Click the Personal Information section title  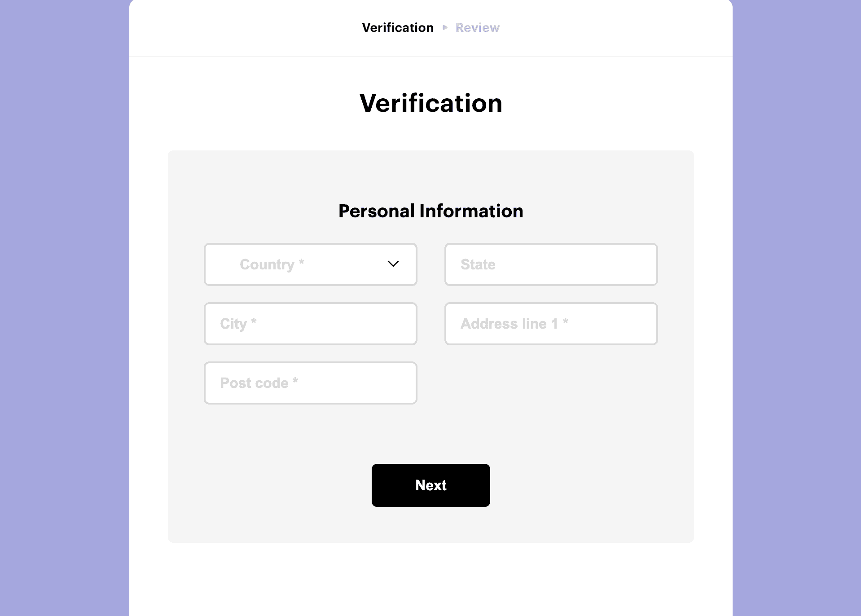pyautogui.click(x=431, y=211)
